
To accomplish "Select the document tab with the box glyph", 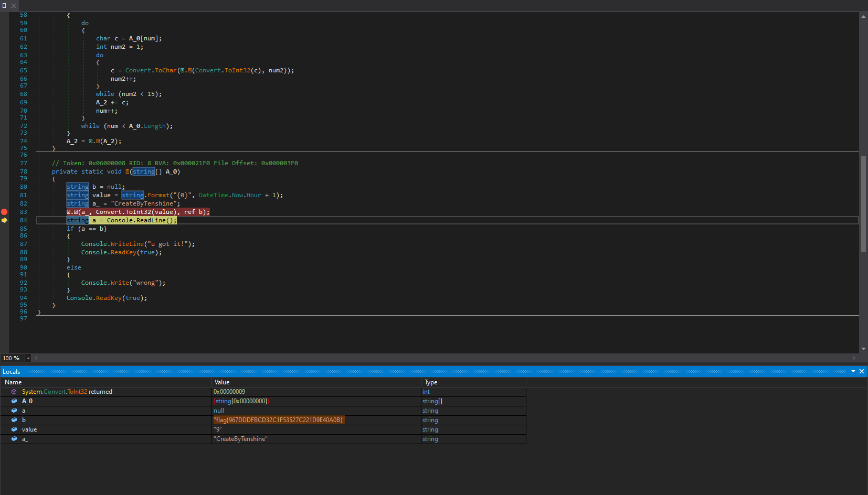I will coord(4,5).
